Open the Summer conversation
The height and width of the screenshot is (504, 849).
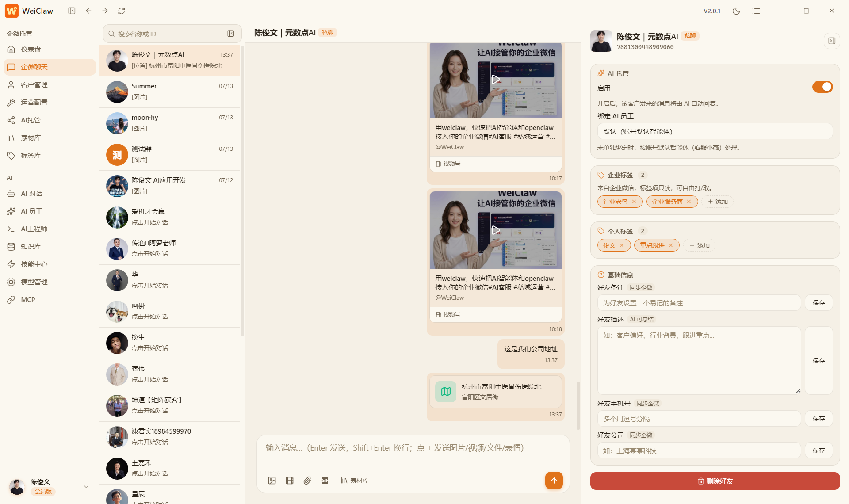(x=170, y=92)
